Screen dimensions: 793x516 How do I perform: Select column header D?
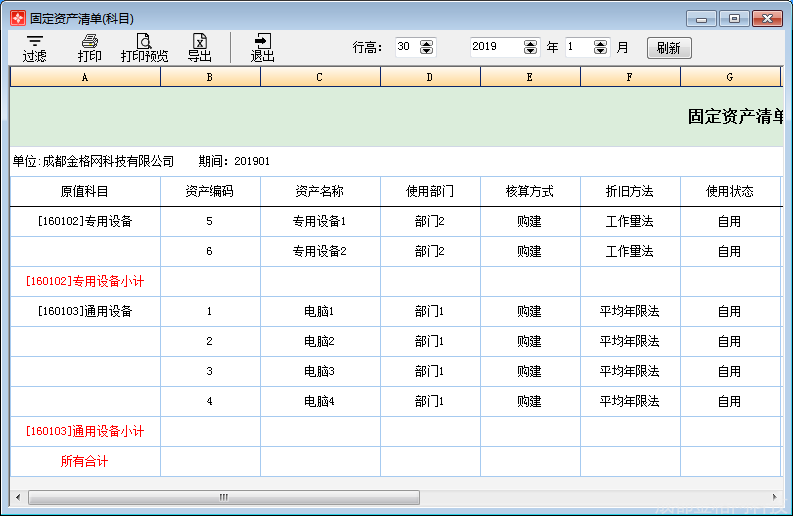430,77
